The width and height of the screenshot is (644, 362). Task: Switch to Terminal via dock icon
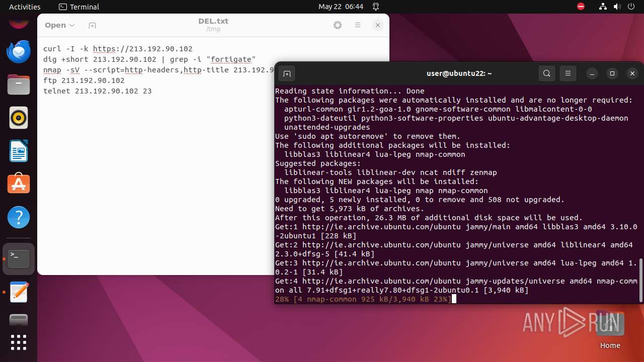19,259
